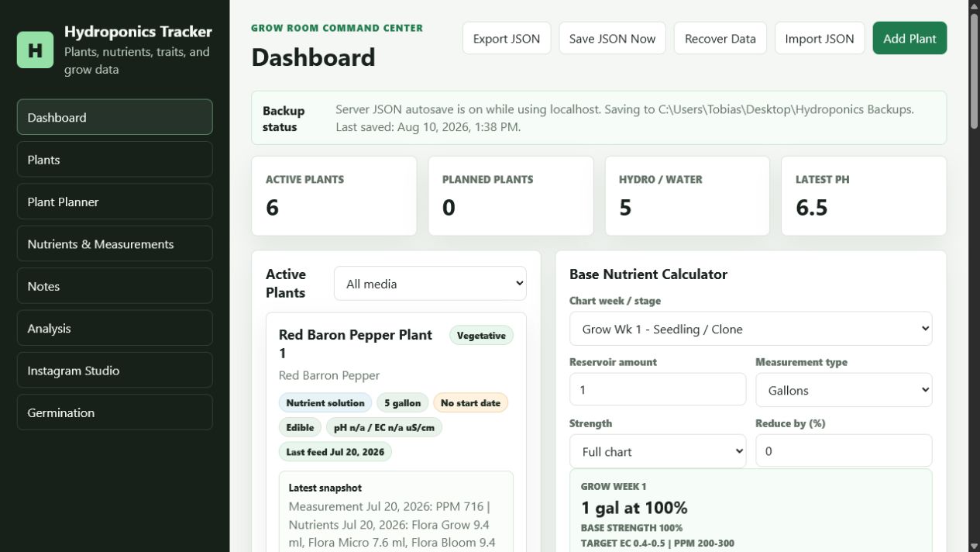980x552 pixels.
Task: Click the Planned Plants stat card
Action: pos(511,196)
